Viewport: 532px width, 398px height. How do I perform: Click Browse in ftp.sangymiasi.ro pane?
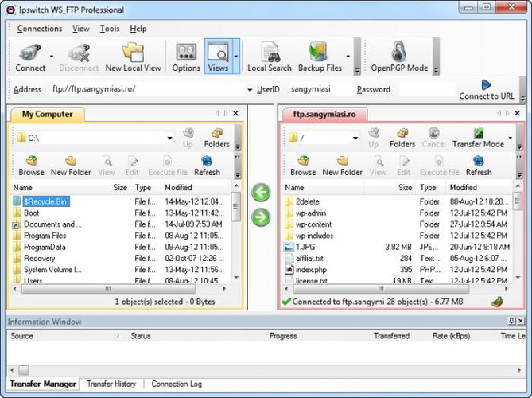[303, 166]
